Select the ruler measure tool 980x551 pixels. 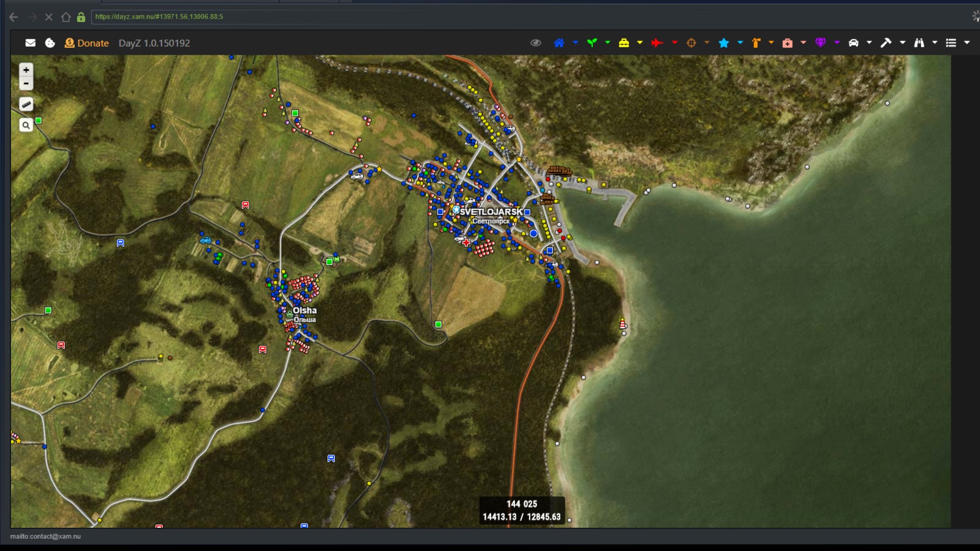(x=26, y=104)
